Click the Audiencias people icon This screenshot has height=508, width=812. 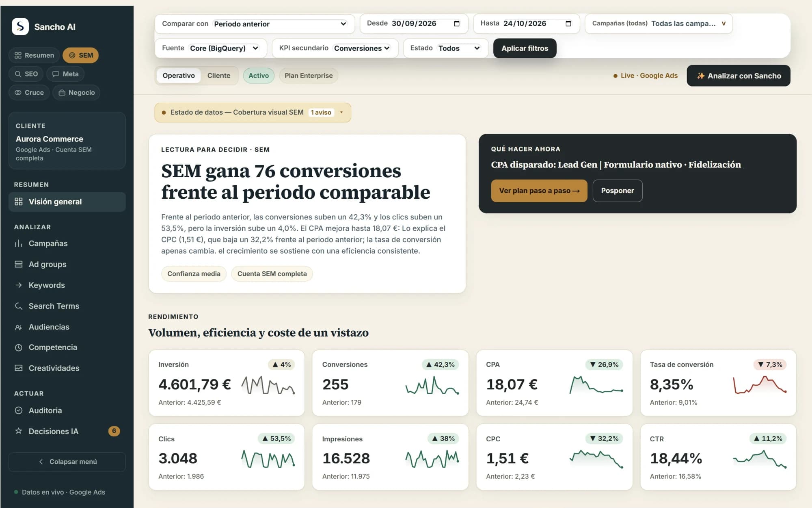18,327
